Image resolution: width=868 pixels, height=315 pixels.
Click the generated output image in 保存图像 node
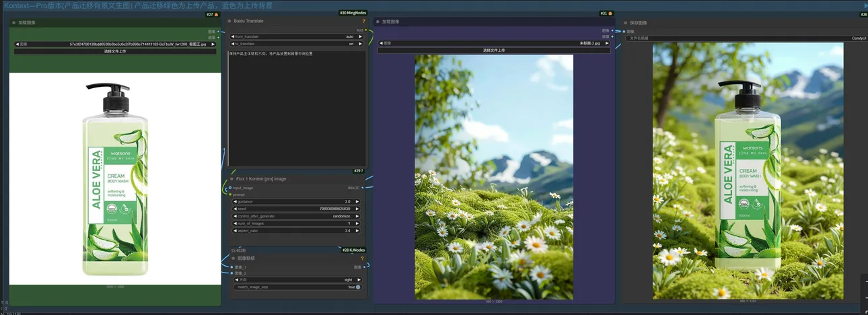click(x=748, y=171)
